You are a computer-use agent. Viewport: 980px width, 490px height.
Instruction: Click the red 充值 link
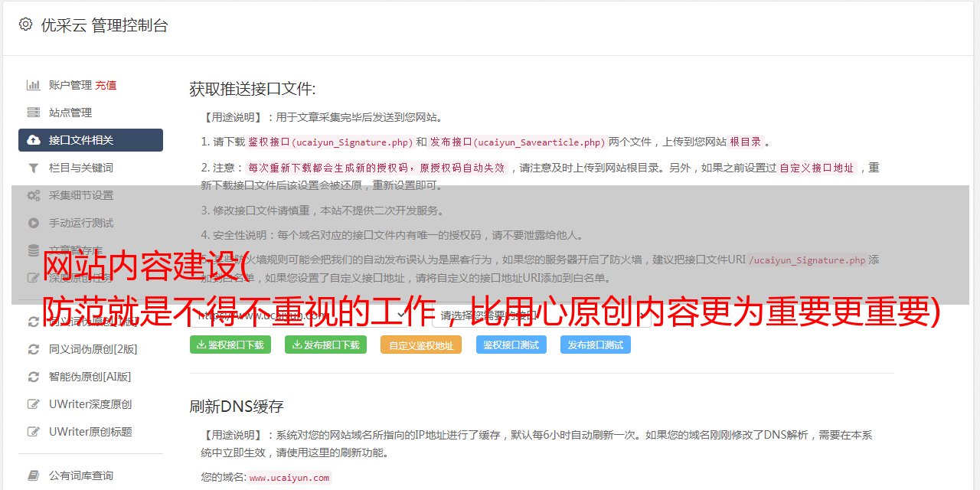click(106, 85)
